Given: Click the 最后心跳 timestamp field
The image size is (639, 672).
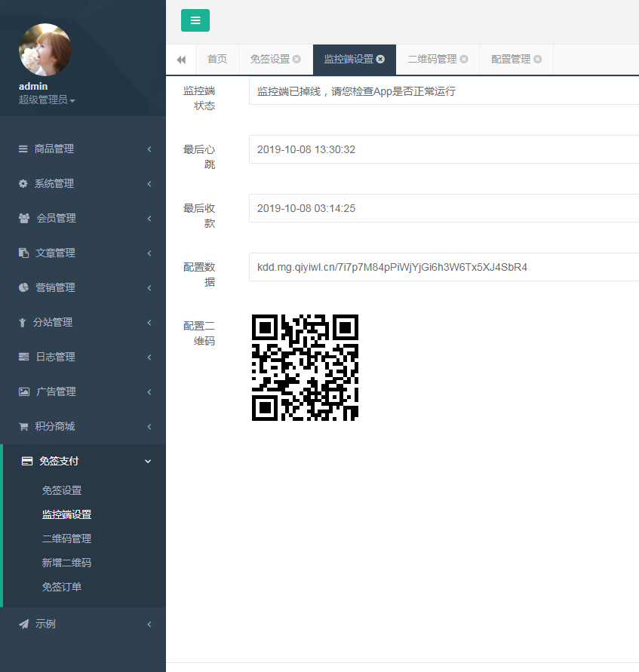Looking at the screenshot, I should 444,149.
